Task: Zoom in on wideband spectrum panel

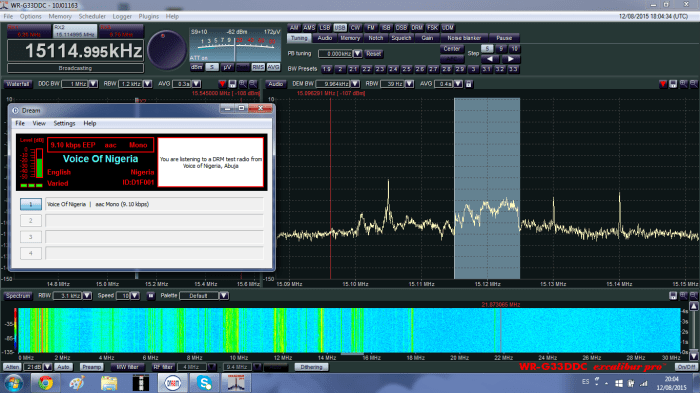Action: (x=683, y=296)
